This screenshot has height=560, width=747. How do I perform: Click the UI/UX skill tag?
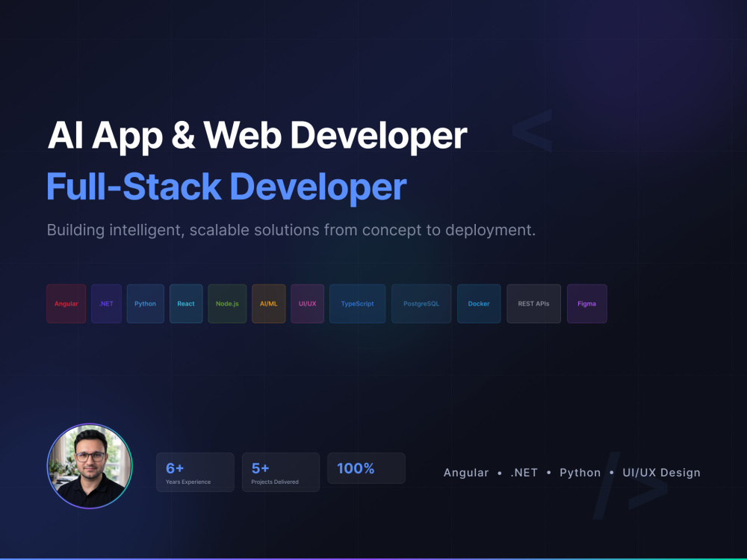tap(307, 304)
